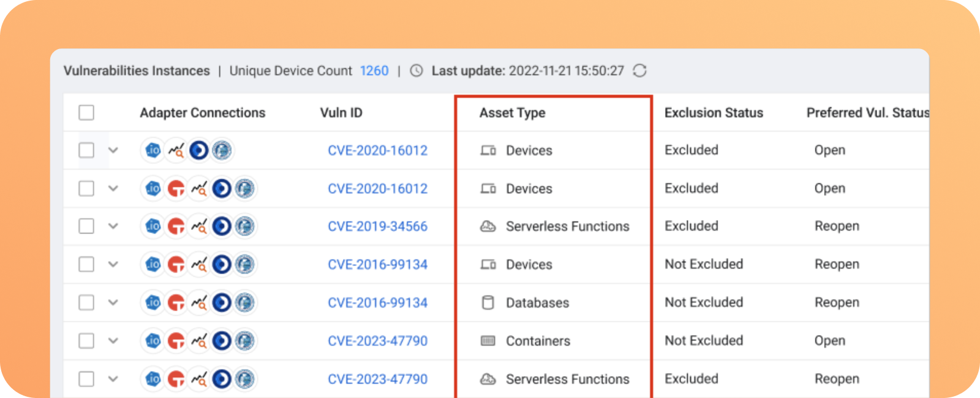This screenshot has height=398, width=980.
Task: Click blue .io hexagon adapter in CVE-2019-34566 row
Action: coord(153,226)
